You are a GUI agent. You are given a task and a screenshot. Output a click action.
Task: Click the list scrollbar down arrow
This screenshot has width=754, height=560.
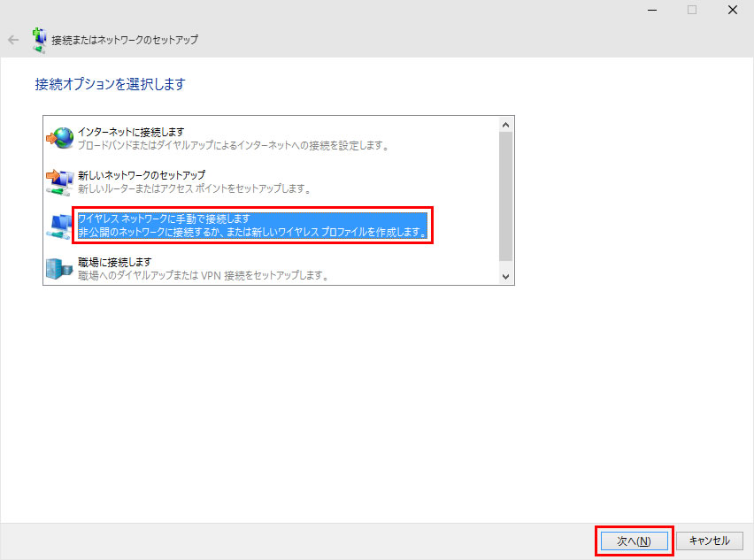[505, 276]
